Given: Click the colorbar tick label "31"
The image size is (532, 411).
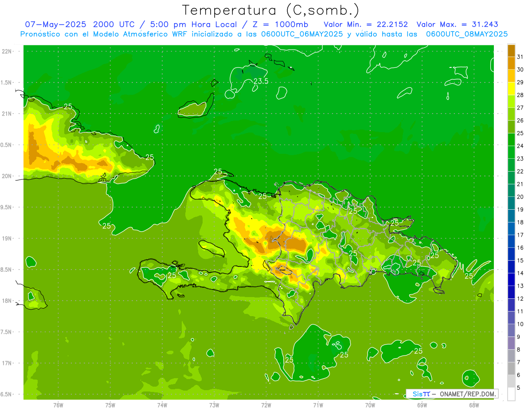Looking at the screenshot, I should pos(520,57).
